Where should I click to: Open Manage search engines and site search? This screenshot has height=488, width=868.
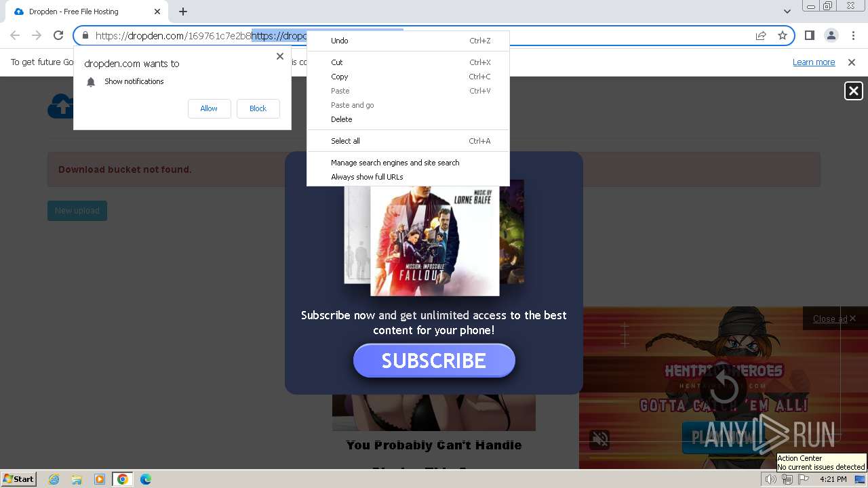[x=408, y=163]
